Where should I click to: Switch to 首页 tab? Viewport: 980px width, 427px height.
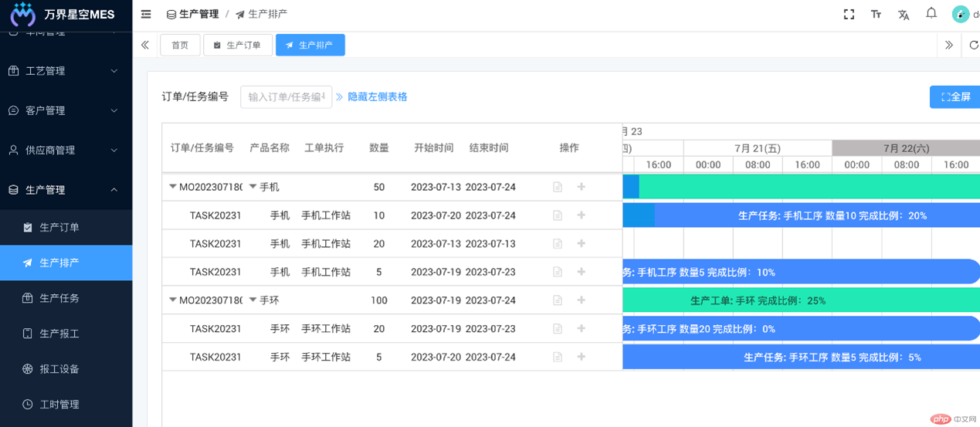pyautogui.click(x=180, y=45)
